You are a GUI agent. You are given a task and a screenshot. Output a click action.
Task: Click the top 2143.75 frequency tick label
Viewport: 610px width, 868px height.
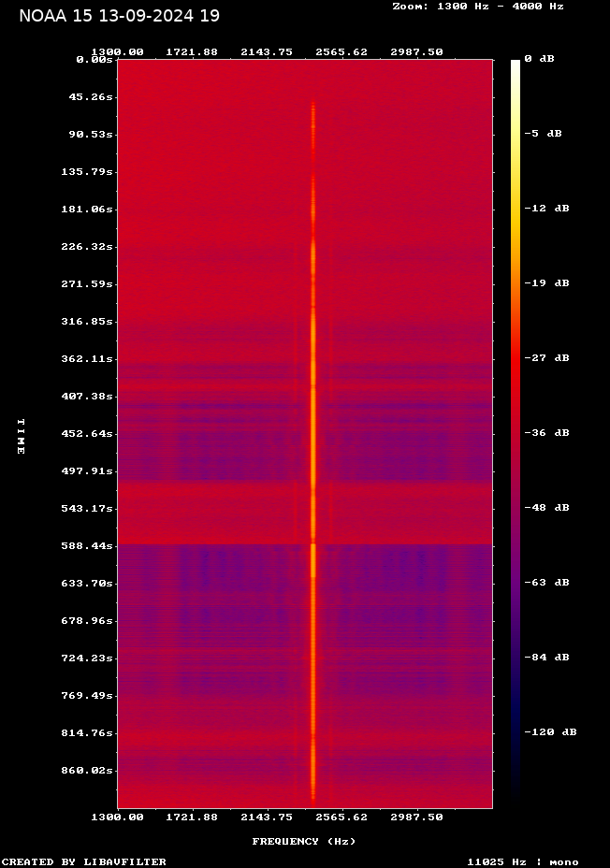(x=267, y=52)
